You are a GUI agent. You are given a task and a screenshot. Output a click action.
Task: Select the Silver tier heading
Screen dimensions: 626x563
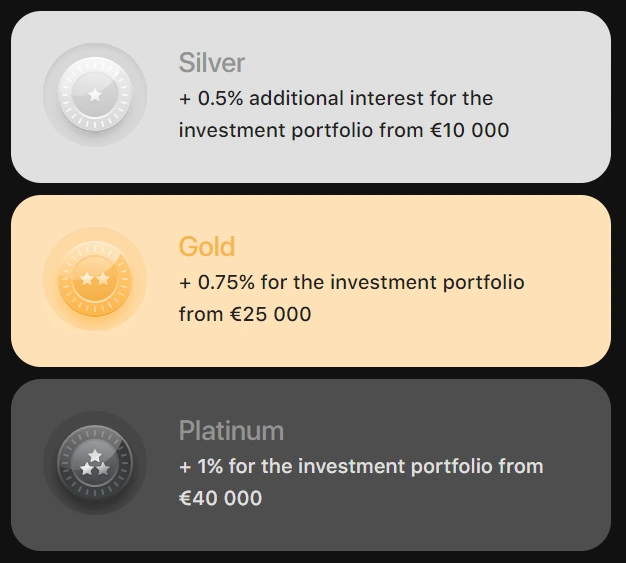[212, 63]
